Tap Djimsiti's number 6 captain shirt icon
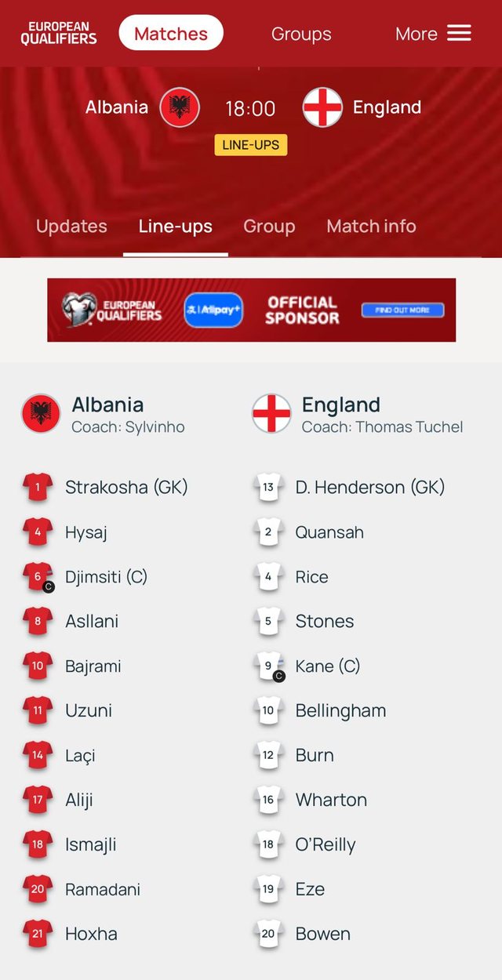Image resolution: width=502 pixels, height=980 pixels. 38,577
